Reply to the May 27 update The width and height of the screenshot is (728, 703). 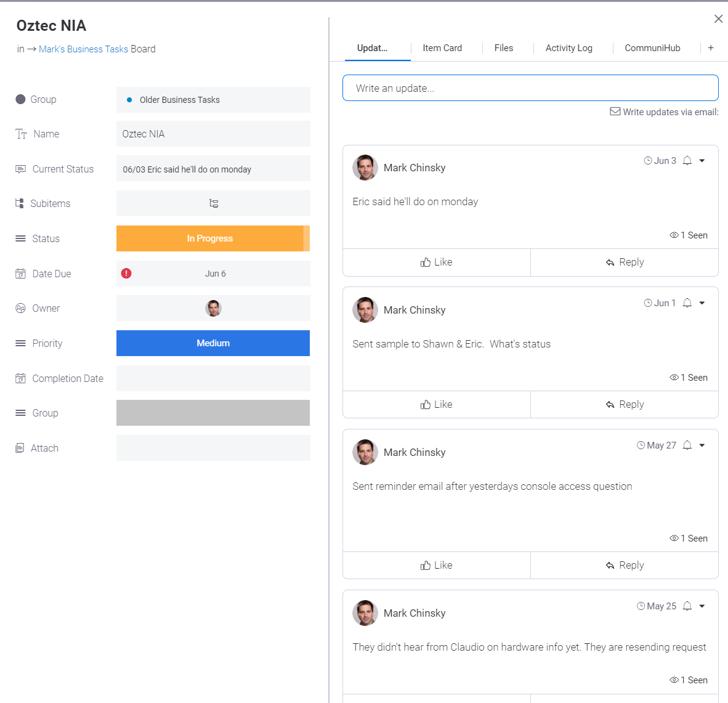pyautogui.click(x=625, y=565)
